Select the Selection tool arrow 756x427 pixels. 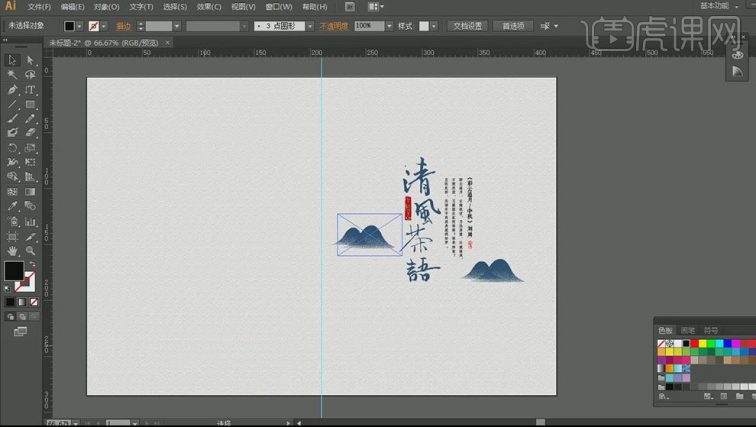pos(13,60)
